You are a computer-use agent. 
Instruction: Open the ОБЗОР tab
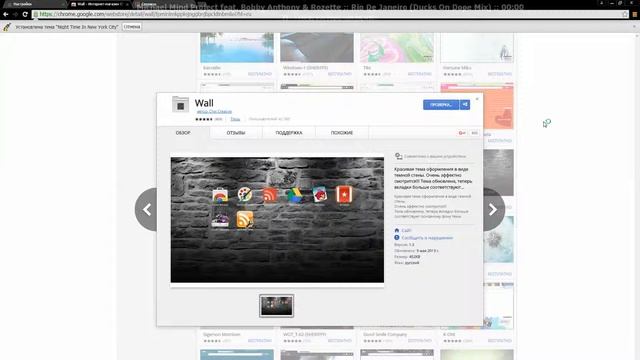(183, 133)
